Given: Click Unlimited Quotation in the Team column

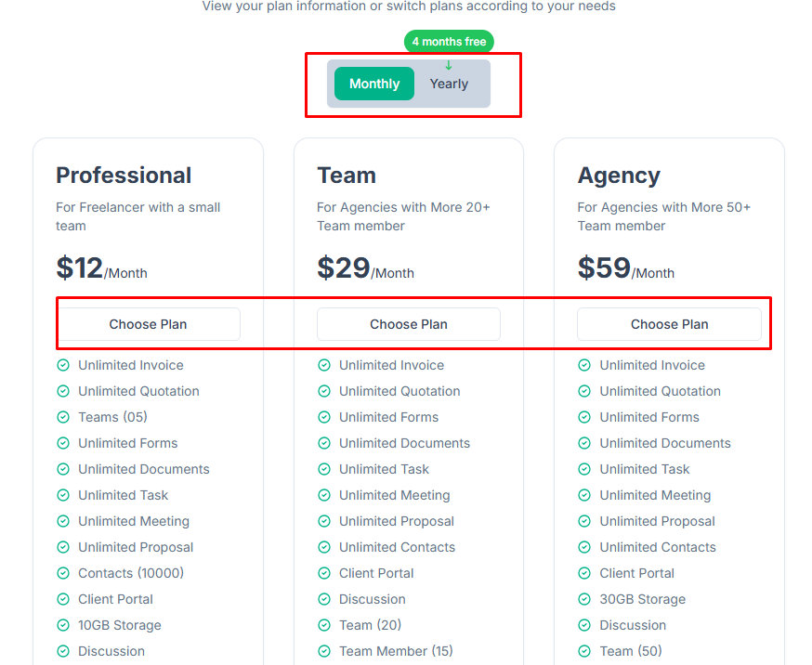Looking at the screenshot, I should (x=399, y=391).
